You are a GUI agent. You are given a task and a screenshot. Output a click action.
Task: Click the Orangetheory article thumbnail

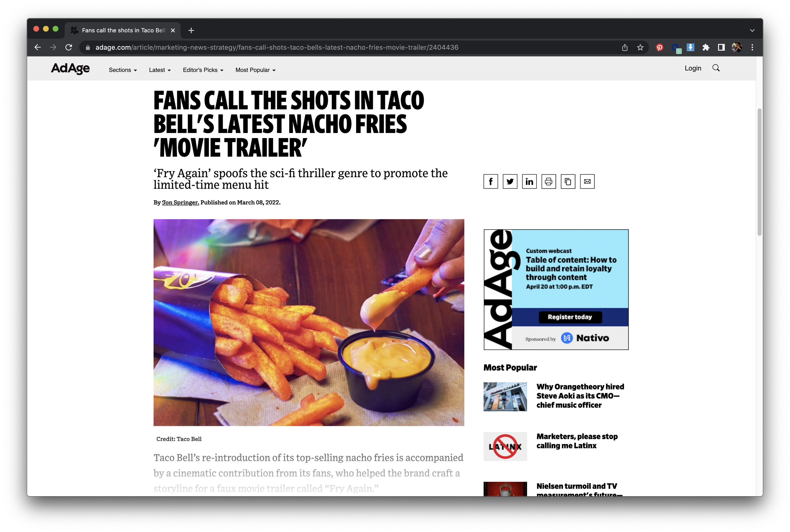505,396
